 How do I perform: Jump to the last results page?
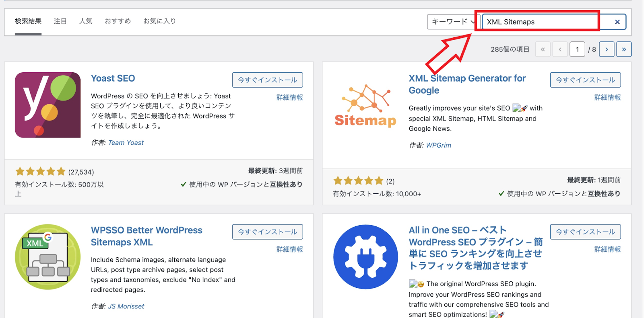point(624,49)
